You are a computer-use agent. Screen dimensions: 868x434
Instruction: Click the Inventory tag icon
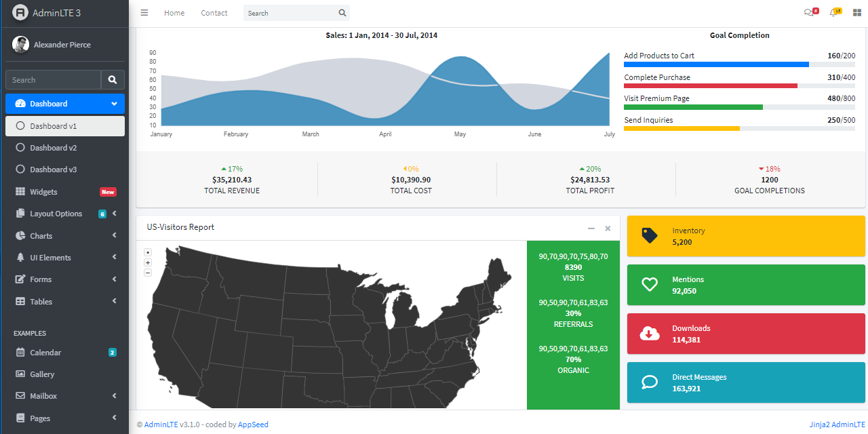click(x=650, y=235)
